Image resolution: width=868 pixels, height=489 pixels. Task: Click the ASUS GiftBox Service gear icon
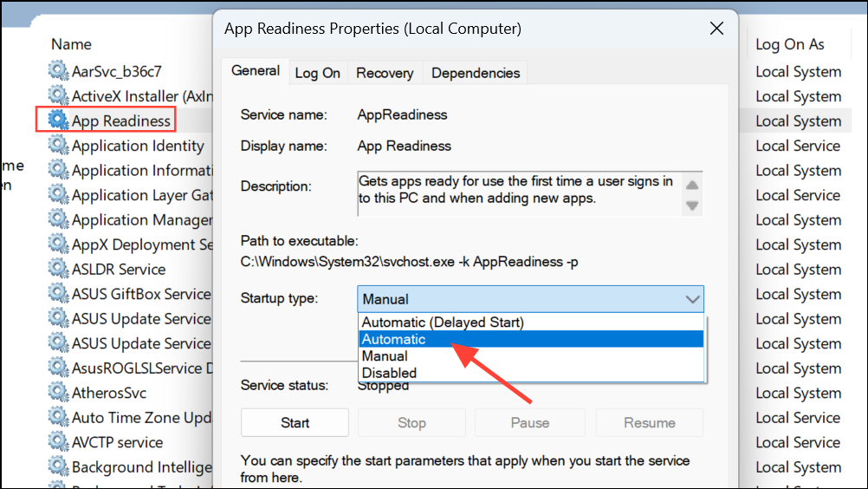click(x=58, y=294)
